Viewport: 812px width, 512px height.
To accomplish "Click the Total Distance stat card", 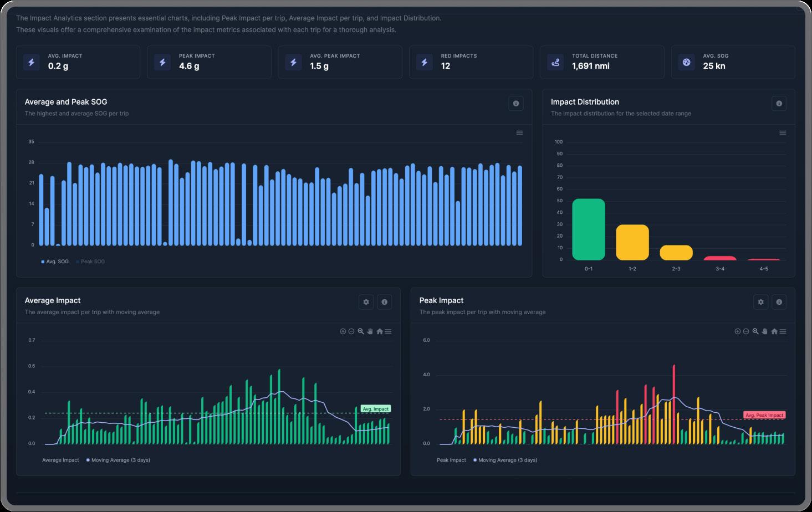I will pyautogui.click(x=602, y=62).
